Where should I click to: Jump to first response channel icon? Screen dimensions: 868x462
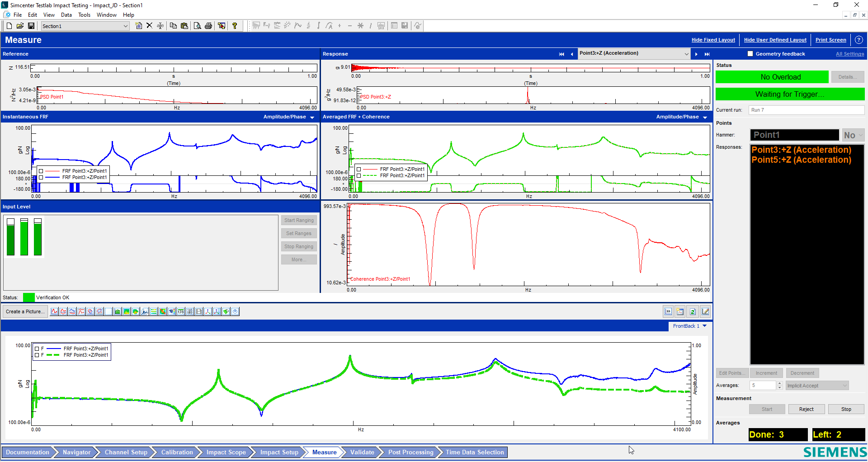561,54
